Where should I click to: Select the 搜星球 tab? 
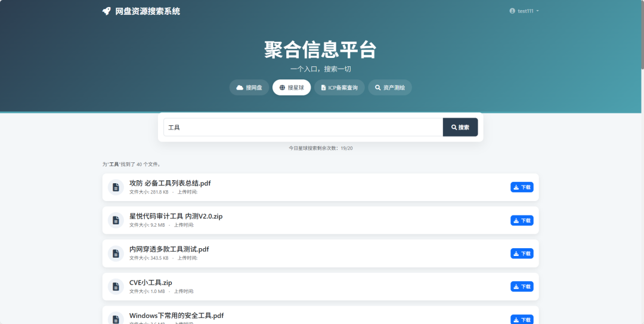click(x=292, y=88)
